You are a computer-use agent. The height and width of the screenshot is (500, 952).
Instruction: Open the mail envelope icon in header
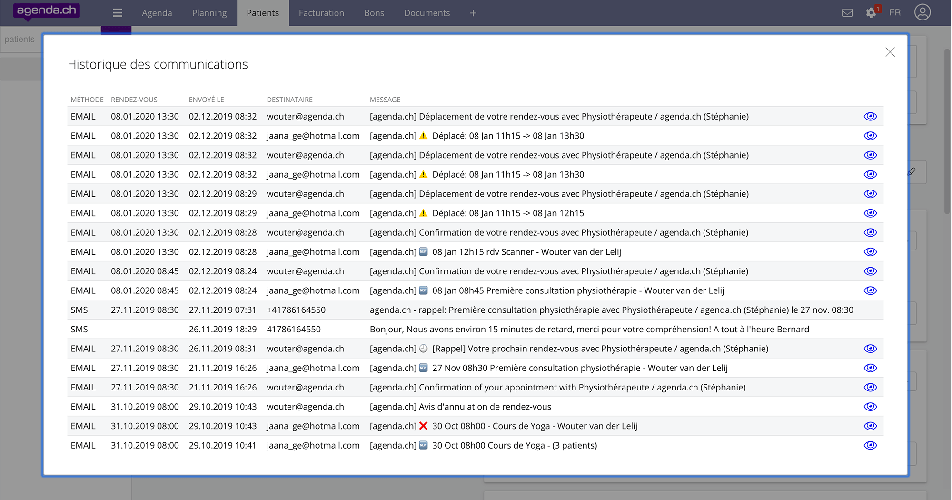847,13
